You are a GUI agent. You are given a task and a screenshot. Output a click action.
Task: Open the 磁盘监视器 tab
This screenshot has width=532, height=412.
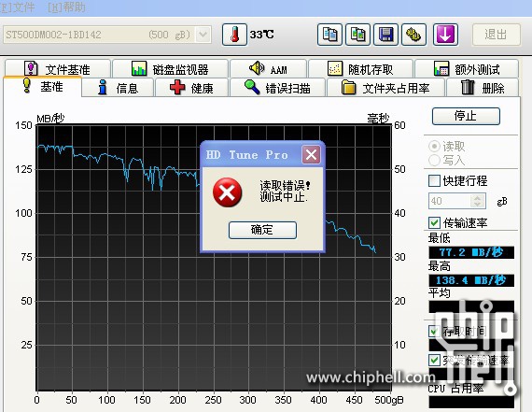pos(170,69)
